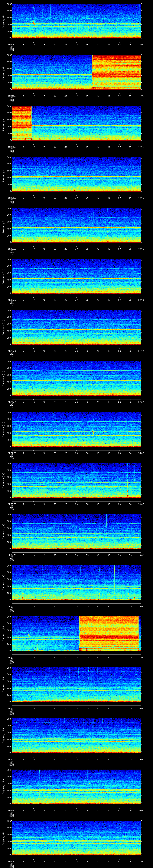The height and width of the screenshot is (868, 153).
Task: Click the '21:28:00' start time label
Action: point(12,759)
